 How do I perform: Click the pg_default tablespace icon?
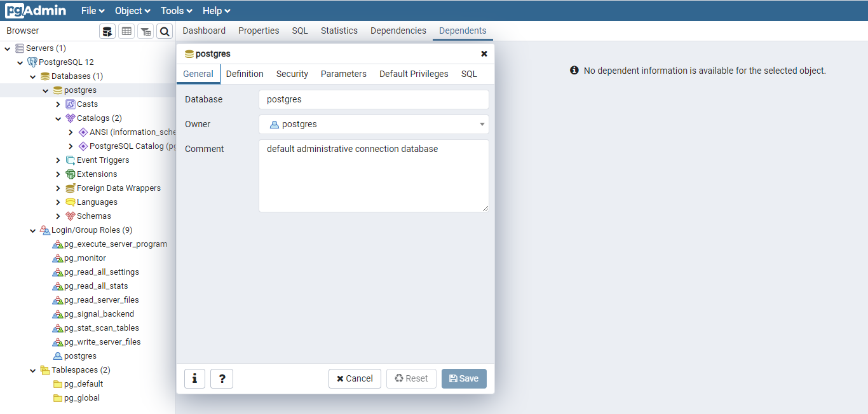click(58, 384)
